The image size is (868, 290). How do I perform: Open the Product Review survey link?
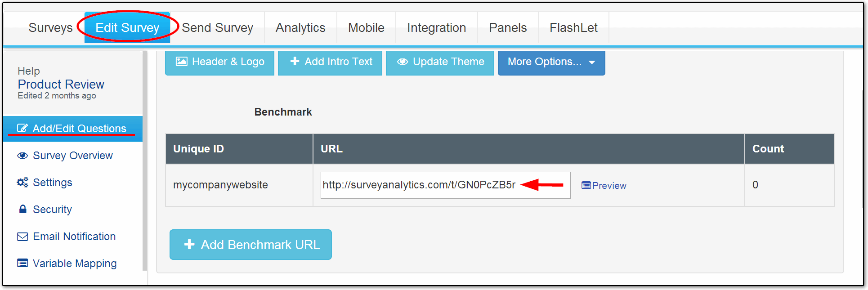[x=61, y=84]
